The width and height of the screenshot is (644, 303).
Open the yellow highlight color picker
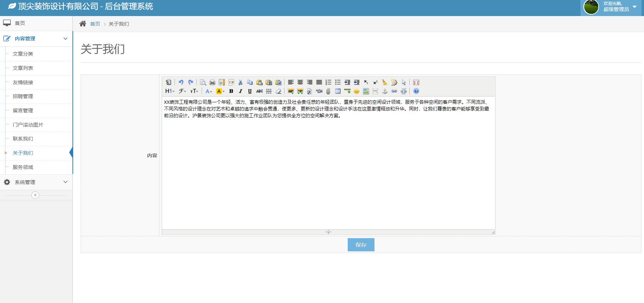[221, 91]
